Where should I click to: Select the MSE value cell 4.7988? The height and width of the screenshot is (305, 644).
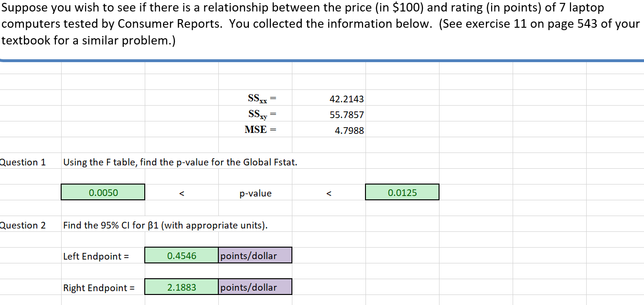(x=329, y=131)
